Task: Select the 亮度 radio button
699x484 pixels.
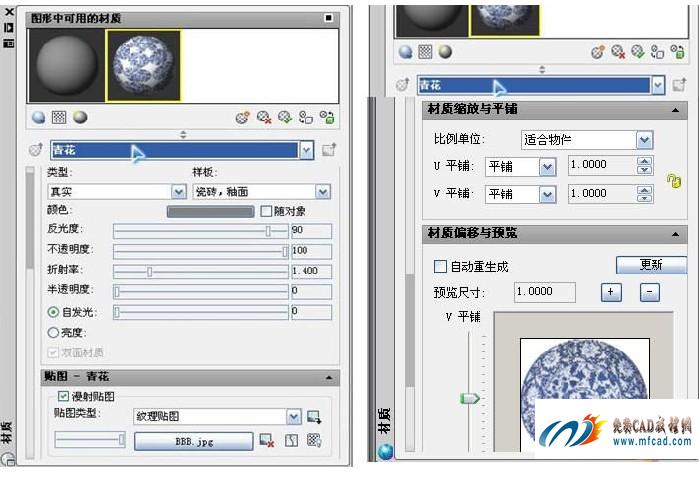Action: [x=53, y=332]
